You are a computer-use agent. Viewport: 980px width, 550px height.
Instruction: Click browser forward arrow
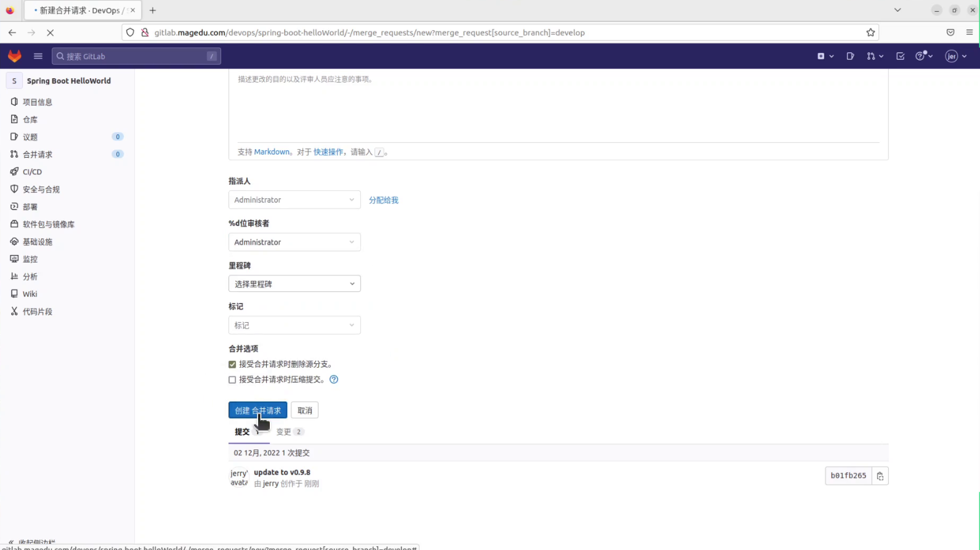[x=31, y=33]
